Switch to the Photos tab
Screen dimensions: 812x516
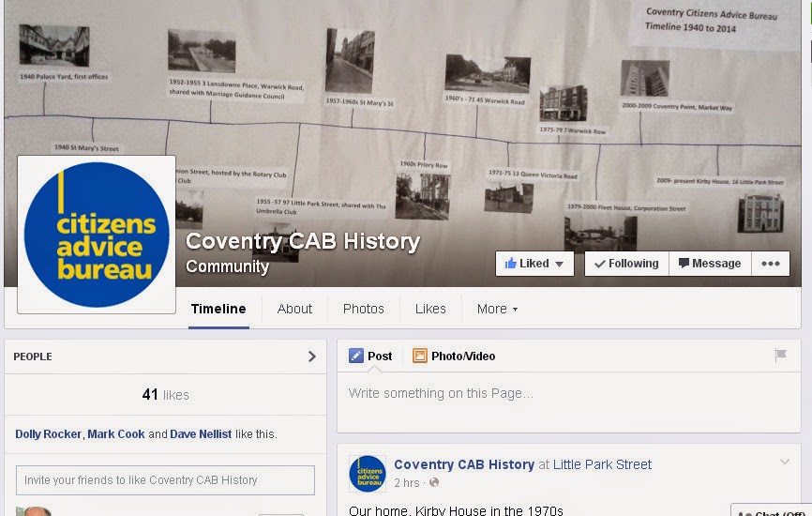(x=364, y=309)
